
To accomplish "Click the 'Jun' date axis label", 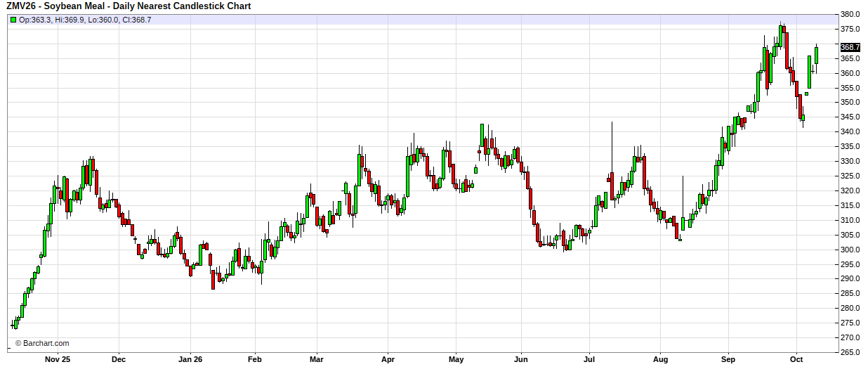I will point(521,359).
